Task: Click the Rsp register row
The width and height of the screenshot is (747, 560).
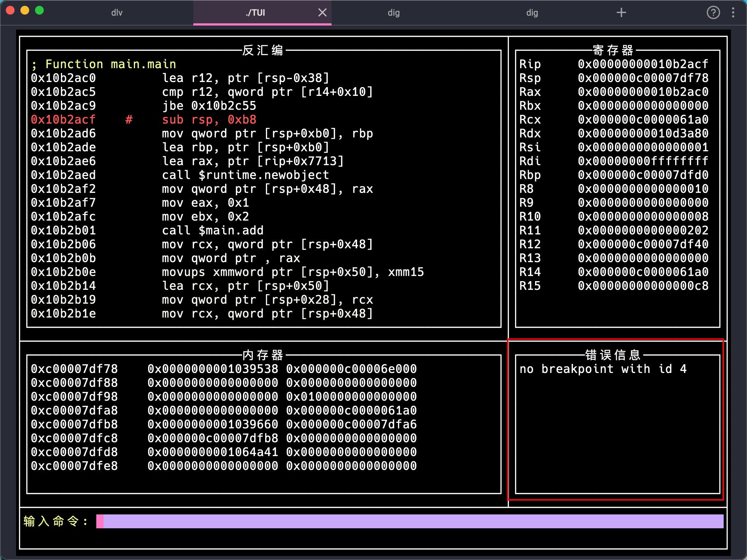Action: coord(614,78)
